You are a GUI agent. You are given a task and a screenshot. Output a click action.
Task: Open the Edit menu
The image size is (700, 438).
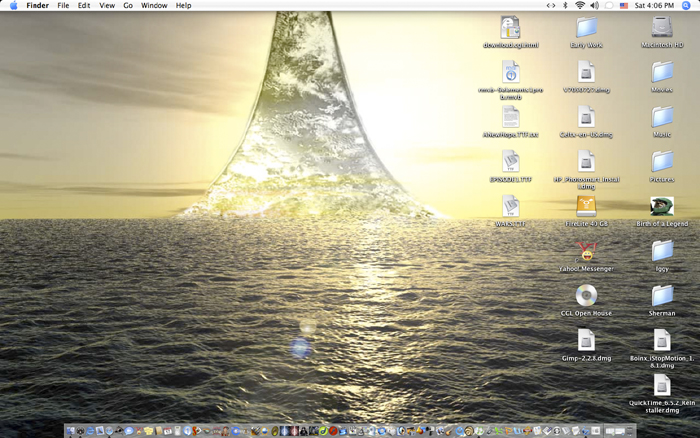click(x=84, y=5)
